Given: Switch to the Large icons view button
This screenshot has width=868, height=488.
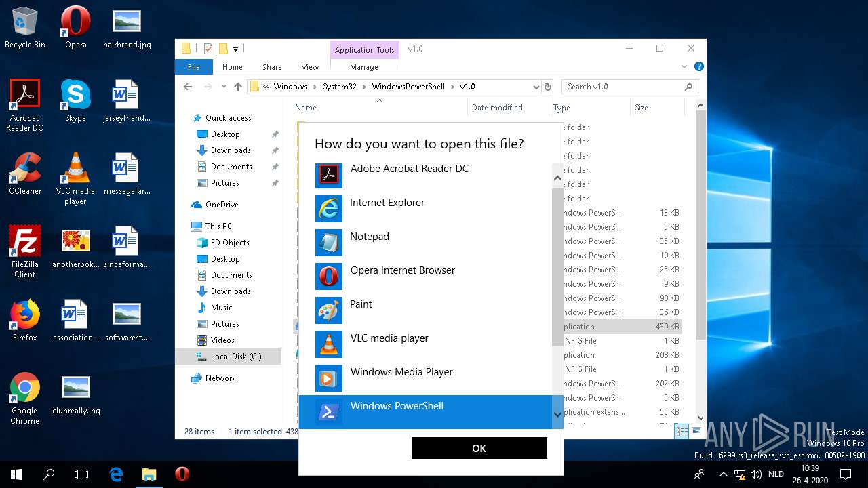Looking at the screenshot, I should coord(695,432).
